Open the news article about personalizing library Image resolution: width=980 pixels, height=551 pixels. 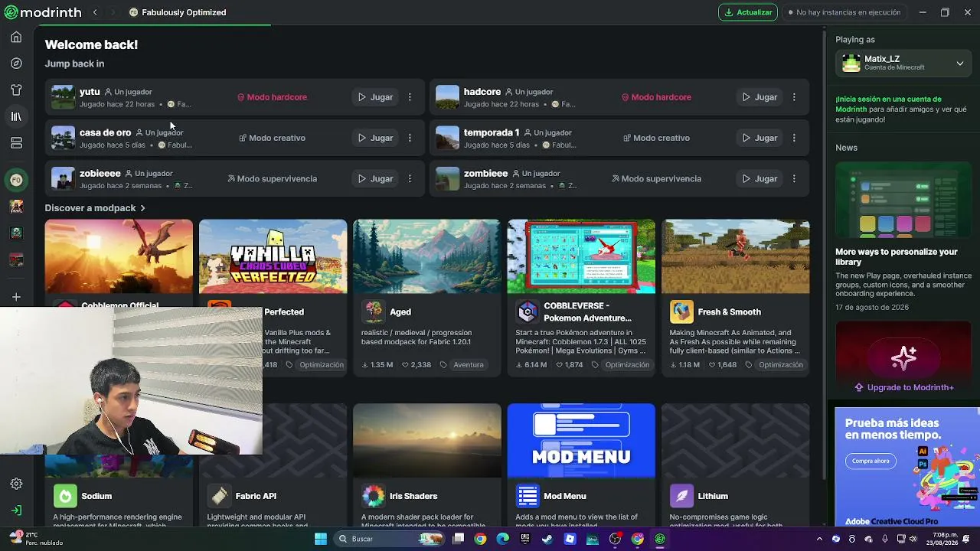point(903,237)
